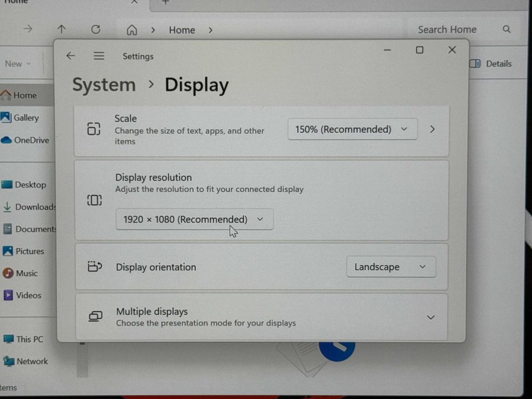Maximize the Settings window
This screenshot has height=399, width=532.
click(x=419, y=50)
